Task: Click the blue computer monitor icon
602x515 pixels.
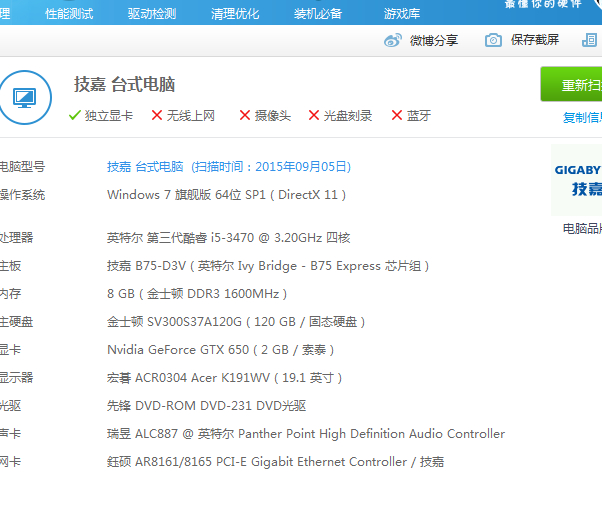Action: (25, 97)
